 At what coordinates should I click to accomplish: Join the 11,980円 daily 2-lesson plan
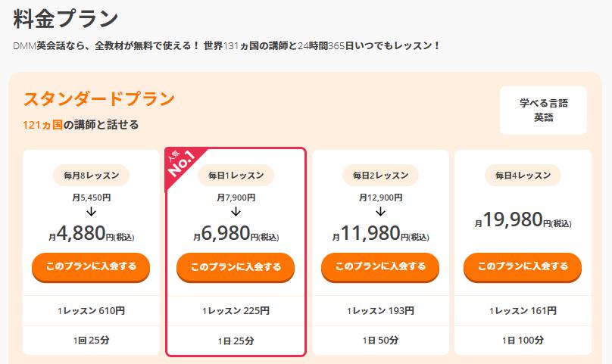380,266
